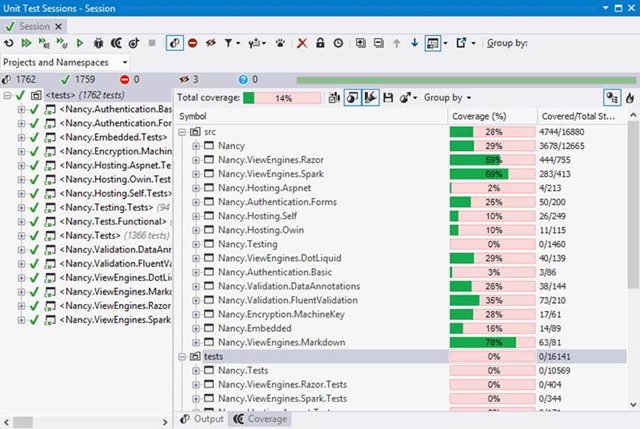This screenshot has width=640, height=429.
Task: Filter by 3 ignored tests counter
Action: (189, 79)
